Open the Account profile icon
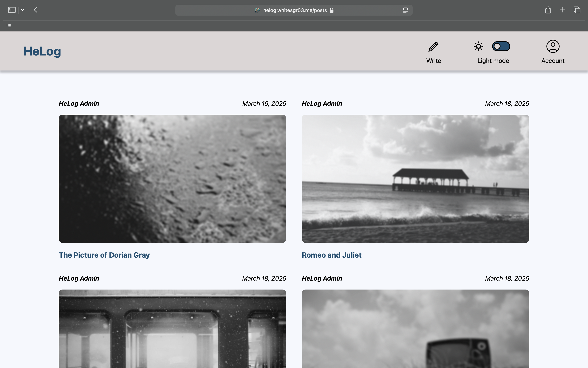The height and width of the screenshot is (368, 588). click(553, 46)
